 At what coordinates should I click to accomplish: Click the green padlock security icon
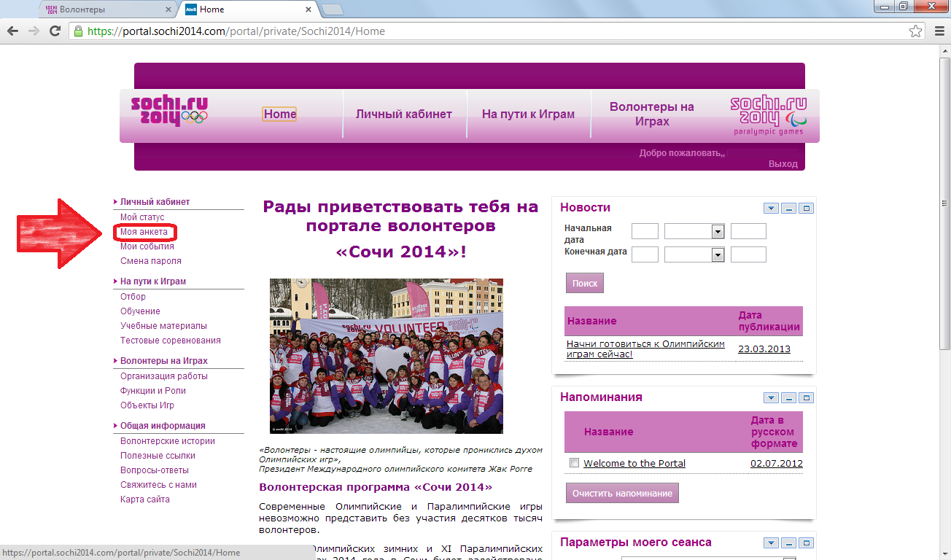(78, 31)
